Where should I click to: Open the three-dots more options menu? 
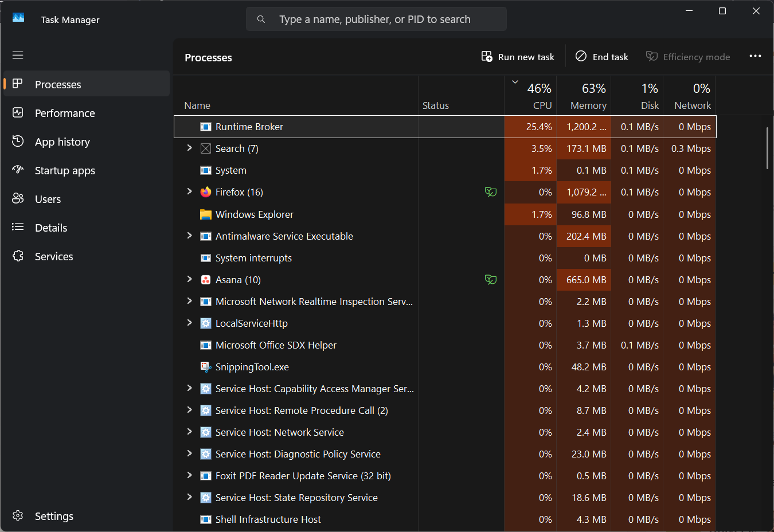click(755, 56)
